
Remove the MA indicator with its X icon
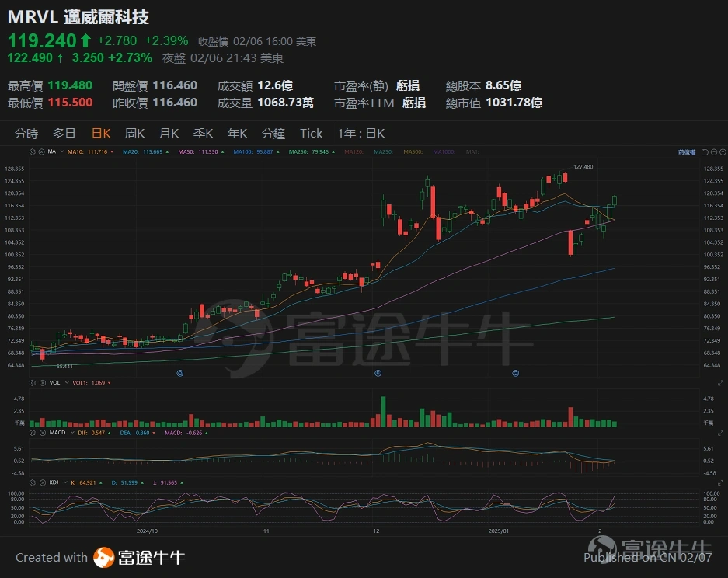(x=41, y=151)
